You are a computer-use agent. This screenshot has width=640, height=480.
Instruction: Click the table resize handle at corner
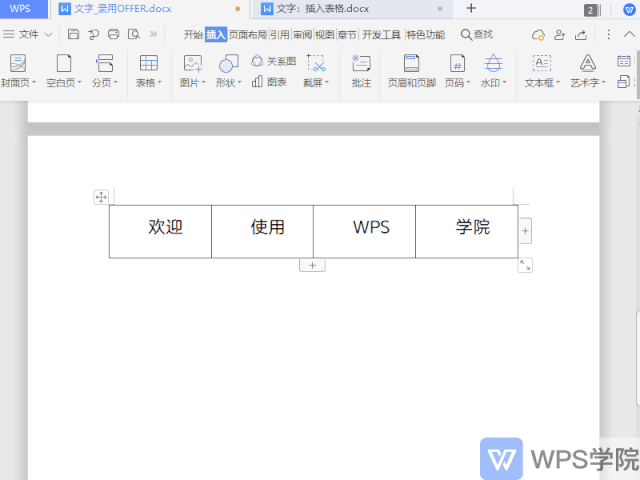525,265
